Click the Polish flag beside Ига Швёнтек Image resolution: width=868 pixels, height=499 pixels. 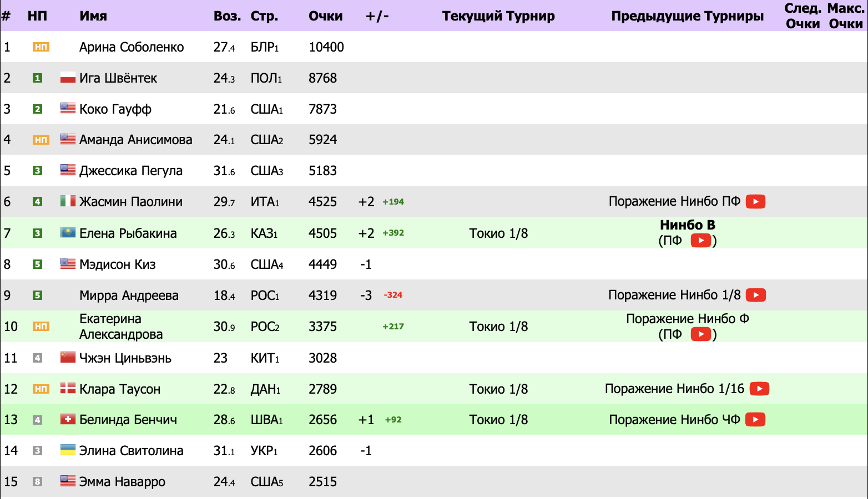click(x=68, y=78)
